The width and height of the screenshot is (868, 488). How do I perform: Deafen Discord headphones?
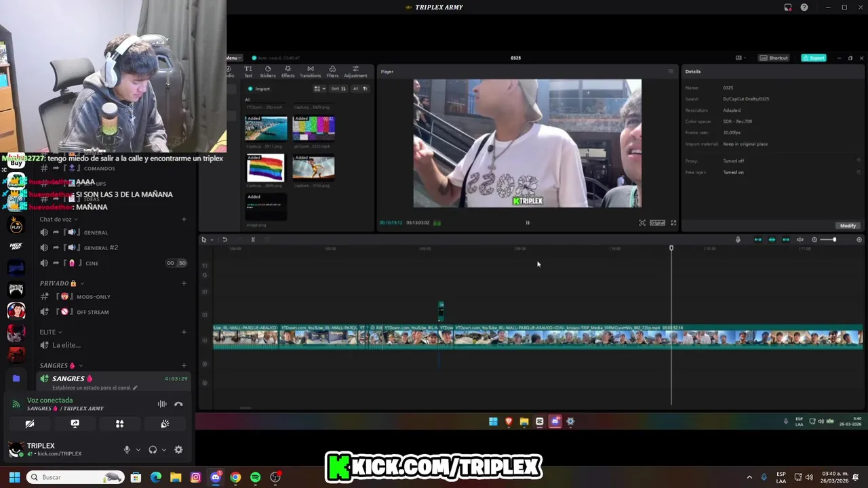coord(153,449)
